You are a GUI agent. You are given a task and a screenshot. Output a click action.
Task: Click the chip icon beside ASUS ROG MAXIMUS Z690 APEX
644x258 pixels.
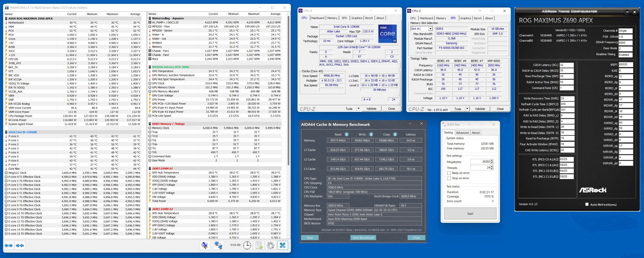(x=6, y=19)
